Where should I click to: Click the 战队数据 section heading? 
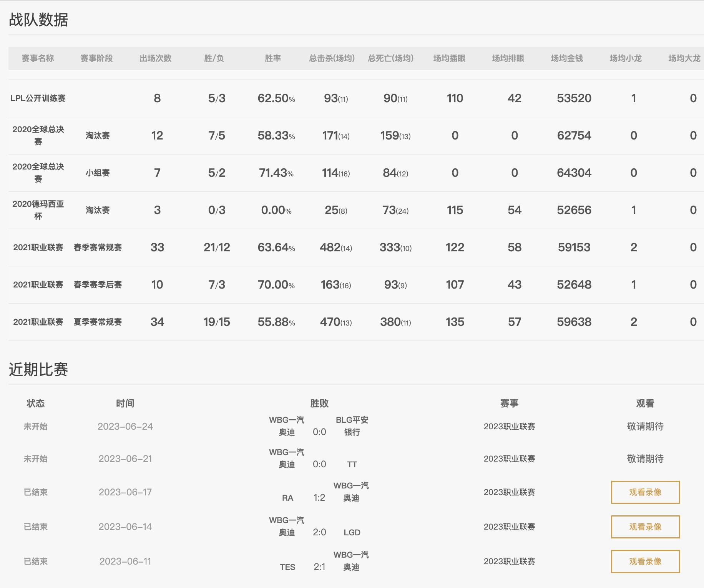(x=38, y=20)
